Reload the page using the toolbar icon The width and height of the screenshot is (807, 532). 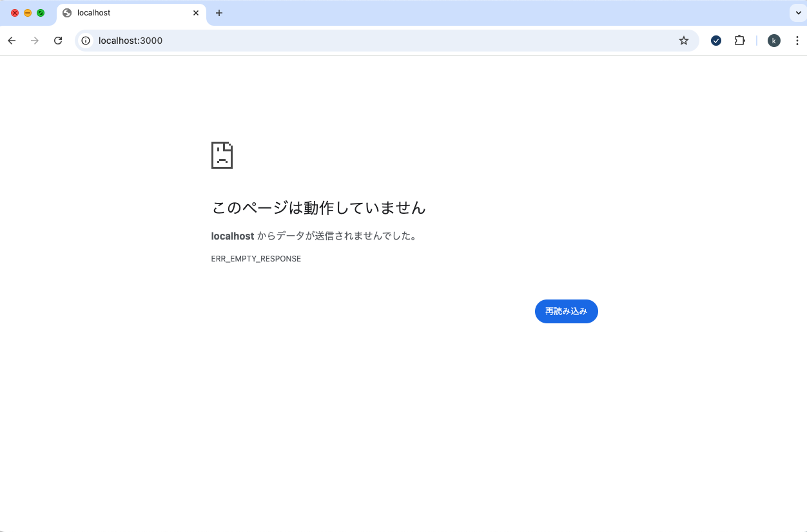[58, 41]
